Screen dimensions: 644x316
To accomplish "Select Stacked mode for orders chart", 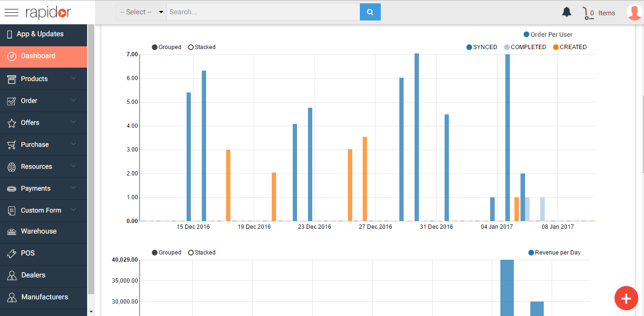I will pos(191,47).
